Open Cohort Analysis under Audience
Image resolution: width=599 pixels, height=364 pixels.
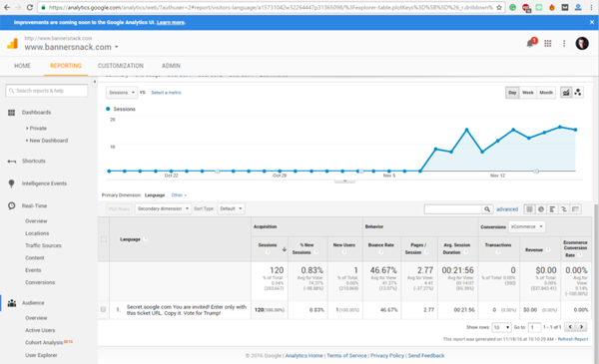tap(44, 342)
